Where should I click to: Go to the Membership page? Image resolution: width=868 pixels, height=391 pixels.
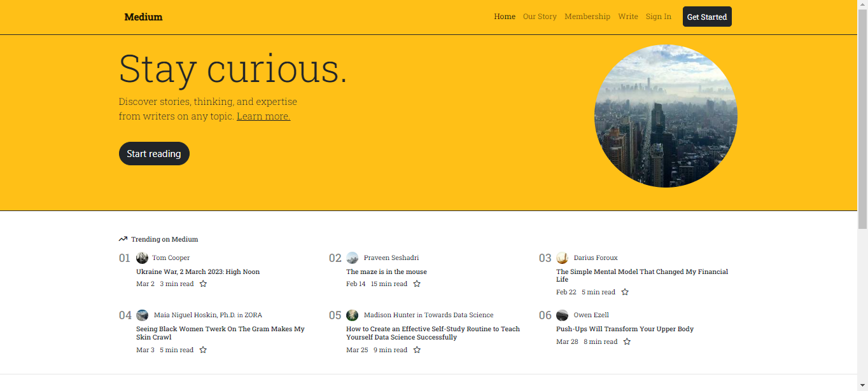[587, 17]
